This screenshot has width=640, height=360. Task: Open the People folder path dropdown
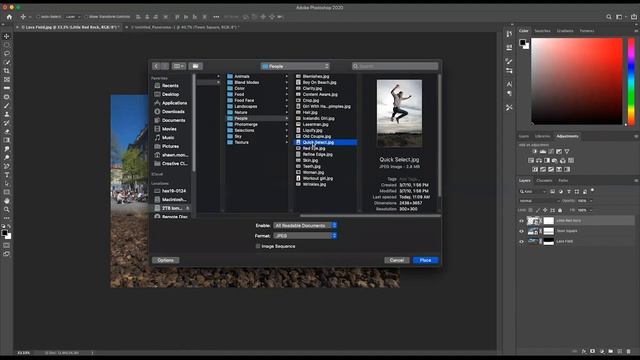pos(295,66)
